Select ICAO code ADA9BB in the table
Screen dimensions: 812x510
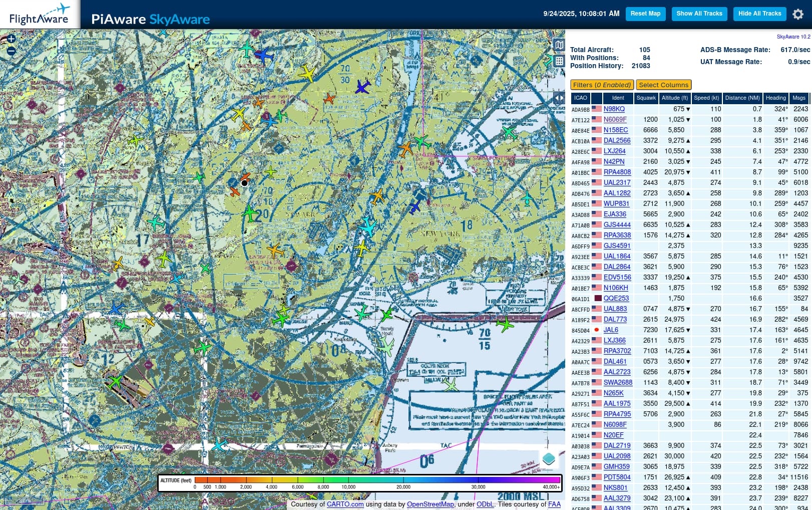[581, 109]
